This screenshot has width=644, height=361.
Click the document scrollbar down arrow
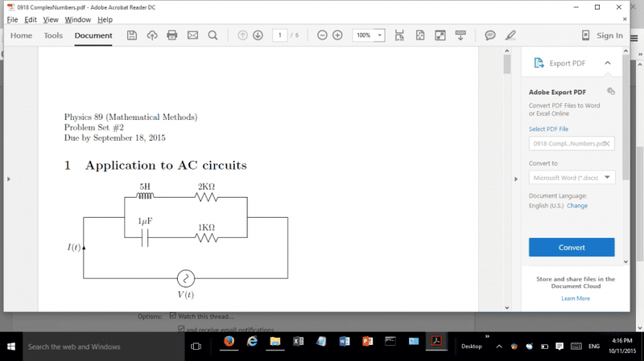coord(507,307)
